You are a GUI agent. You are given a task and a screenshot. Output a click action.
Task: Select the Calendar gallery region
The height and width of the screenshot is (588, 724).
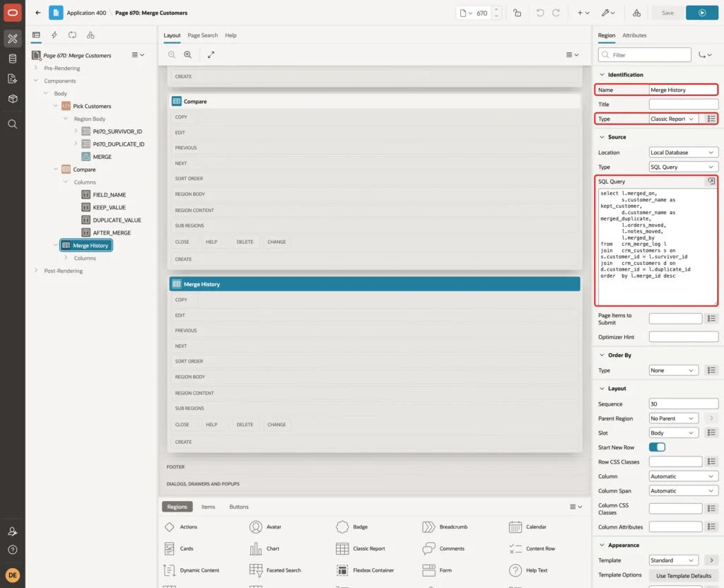click(527, 527)
